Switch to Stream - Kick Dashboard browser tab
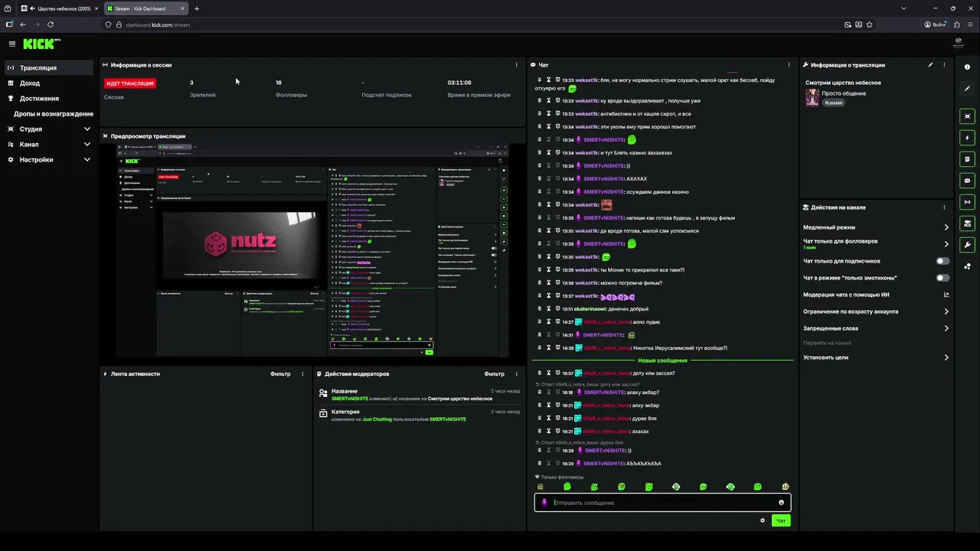Screen dimensions: 980x551 click(147, 8)
